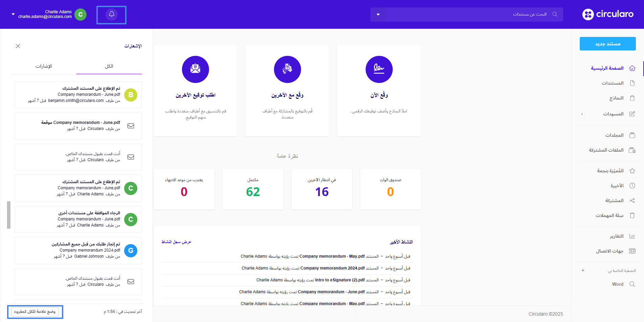Switch to the Mentions notifications tab
This screenshot has width=644, height=322.
coord(44,66)
